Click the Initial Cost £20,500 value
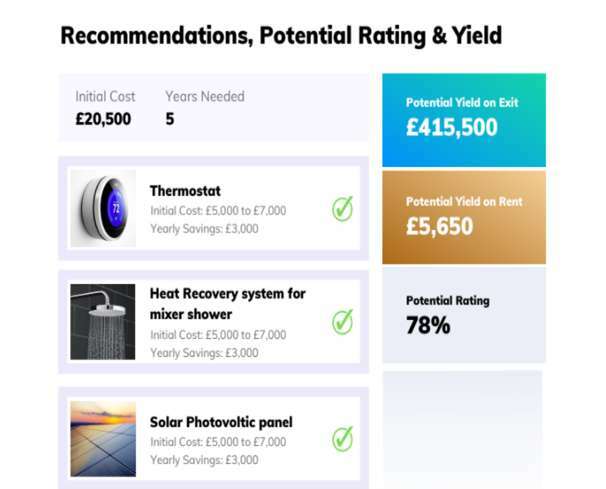This screenshot has height=489, width=606. click(103, 119)
